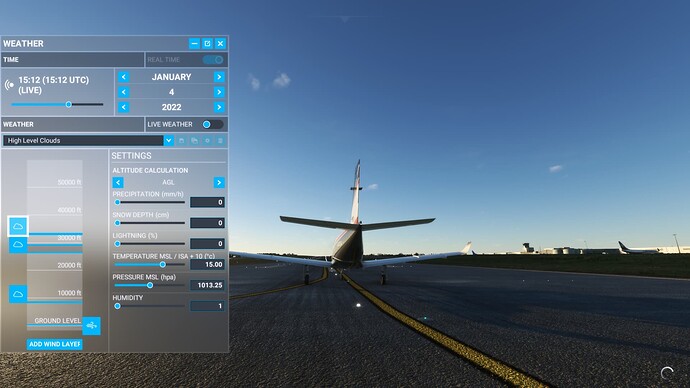This screenshot has height=388, width=690.
Task: Click the Snow Depth slider
Action: tap(150, 223)
